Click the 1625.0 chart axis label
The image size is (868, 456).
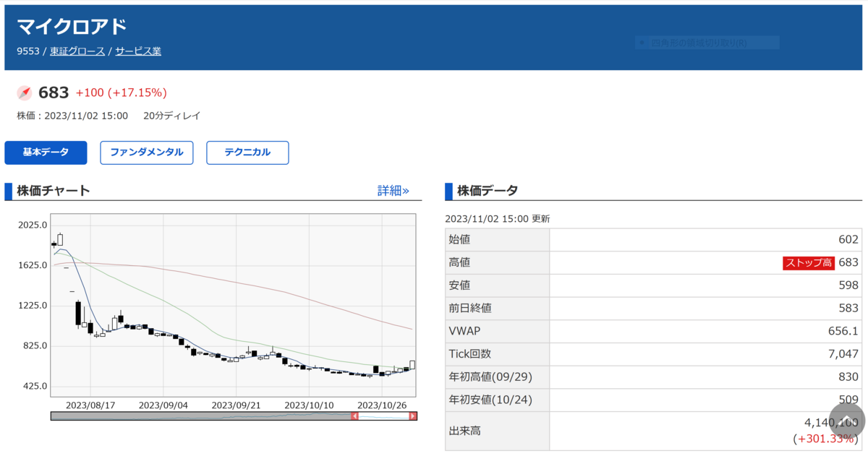(33, 265)
